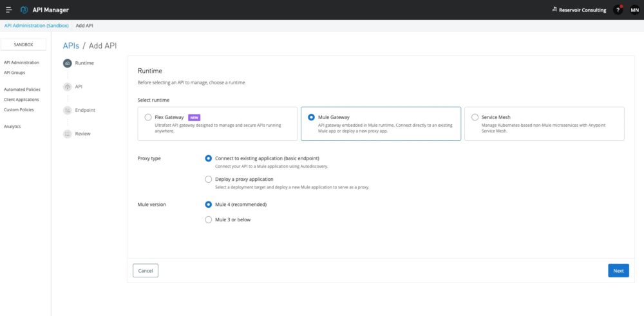This screenshot has height=316, width=644.
Task: Click the 'Proxy type' label
Action: click(x=149, y=158)
